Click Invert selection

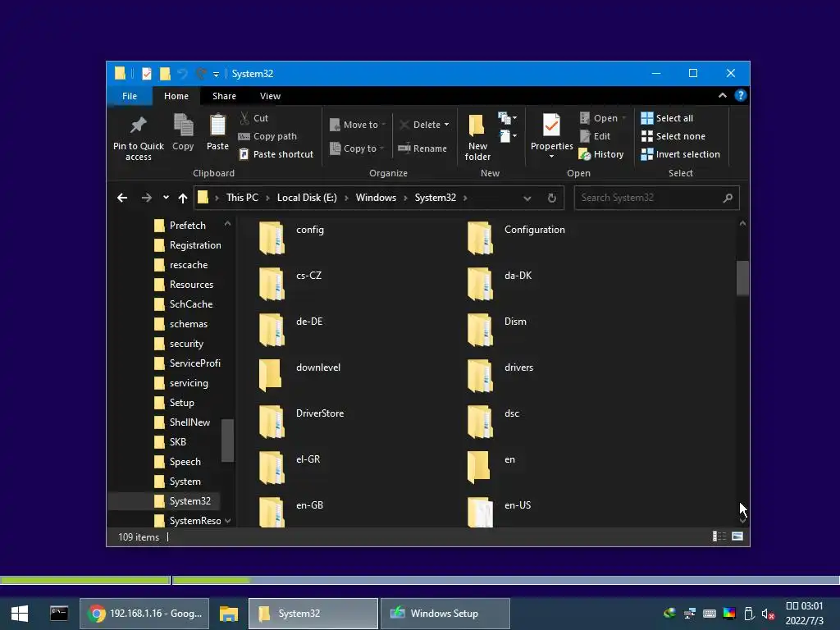tap(681, 154)
